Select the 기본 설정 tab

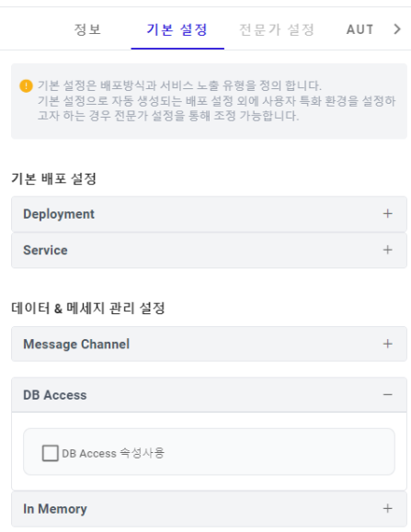(177, 29)
